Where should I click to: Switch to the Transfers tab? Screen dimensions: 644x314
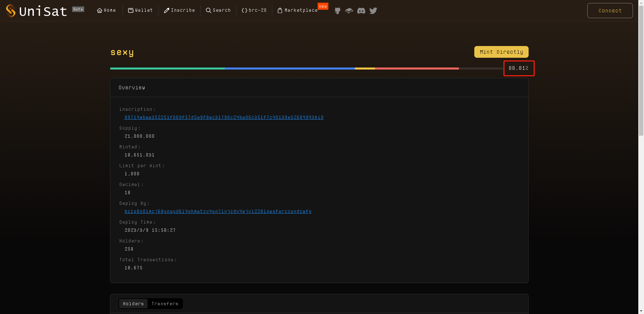pos(165,304)
